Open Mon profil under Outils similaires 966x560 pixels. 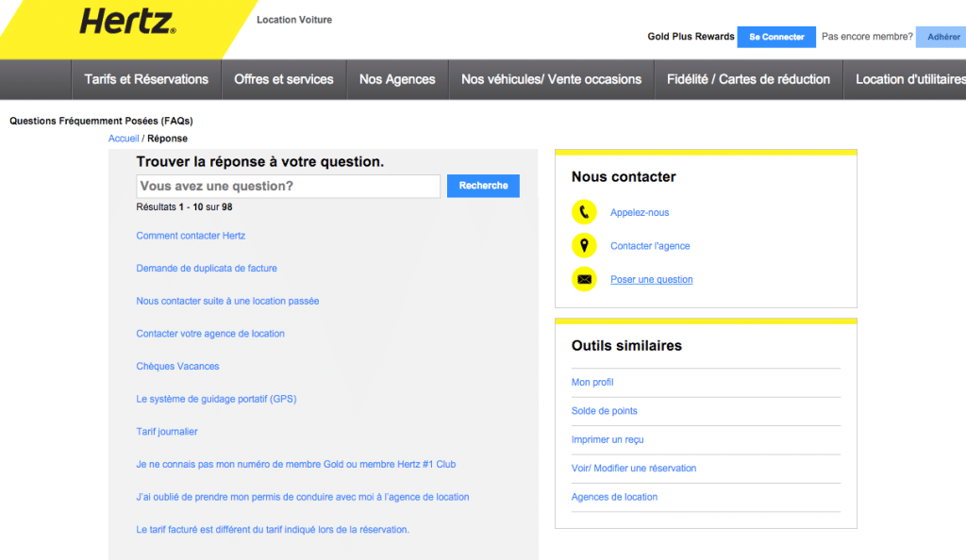tap(593, 382)
